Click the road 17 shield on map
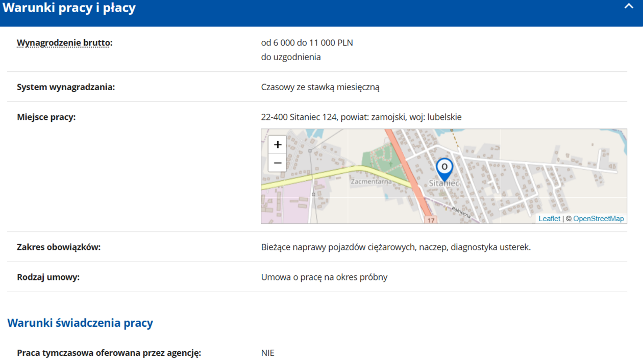643x364 pixels. (431, 220)
